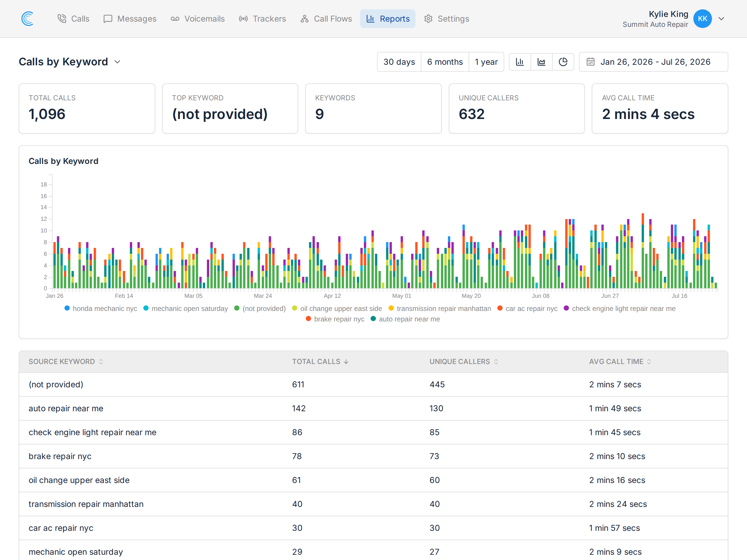The height and width of the screenshot is (560, 747).
Task: Switch to pie chart view icon
Action: pos(563,62)
